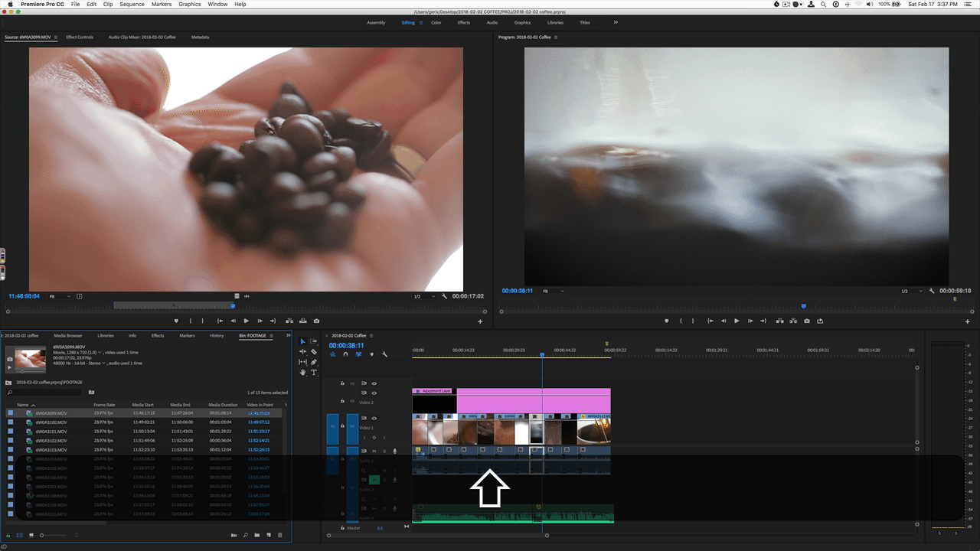The image size is (980, 551).
Task: Select the Razor tool
Action: [x=314, y=352]
